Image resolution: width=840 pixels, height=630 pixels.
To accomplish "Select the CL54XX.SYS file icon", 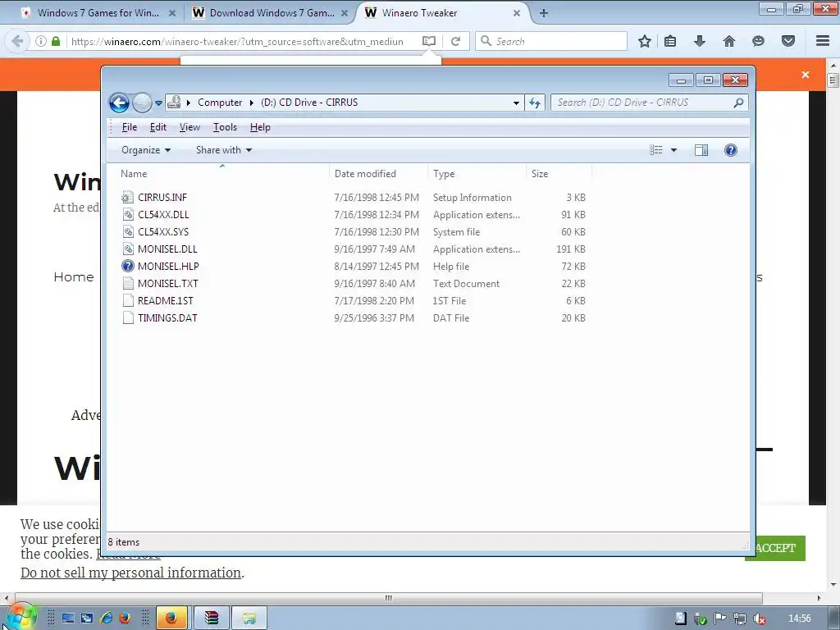I will [127, 231].
